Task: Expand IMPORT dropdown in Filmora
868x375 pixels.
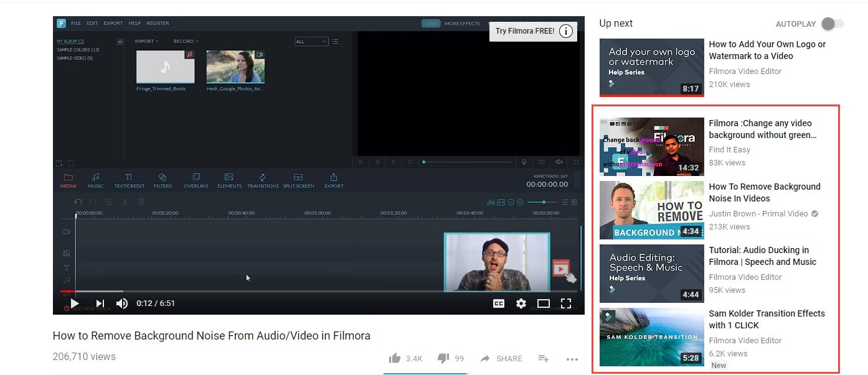Action: tap(147, 41)
